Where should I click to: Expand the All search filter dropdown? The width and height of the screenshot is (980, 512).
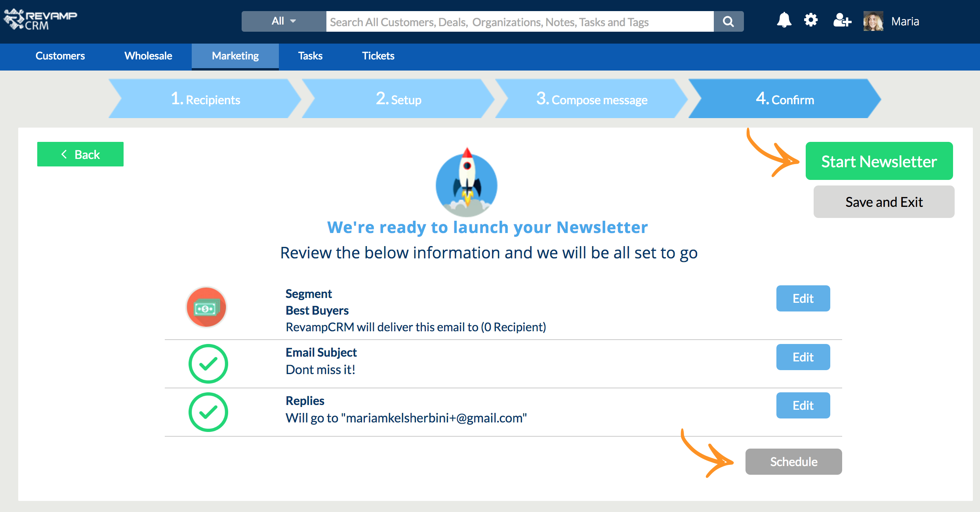284,21
